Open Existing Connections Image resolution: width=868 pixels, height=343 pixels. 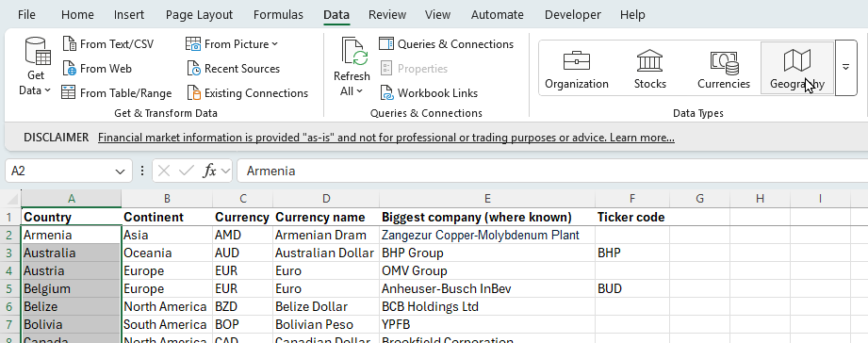click(x=248, y=93)
